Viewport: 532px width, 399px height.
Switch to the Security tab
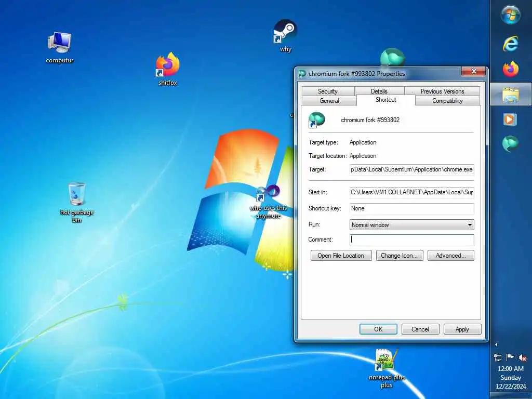coord(328,91)
